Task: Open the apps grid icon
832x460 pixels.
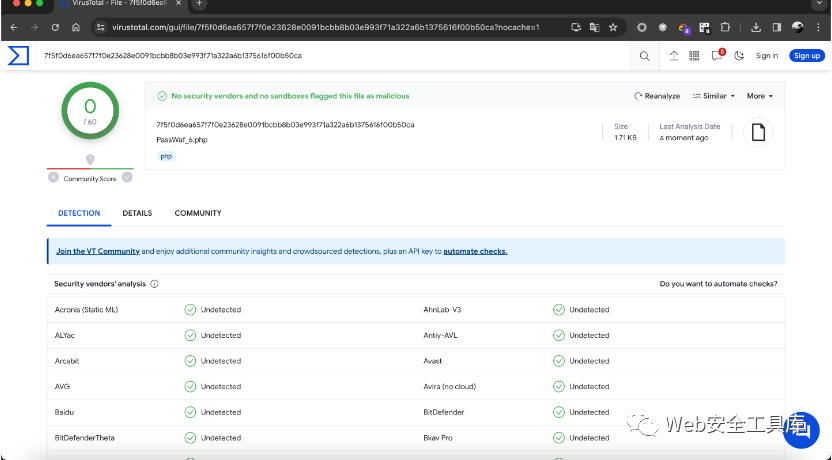Action: pyautogui.click(x=694, y=56)
